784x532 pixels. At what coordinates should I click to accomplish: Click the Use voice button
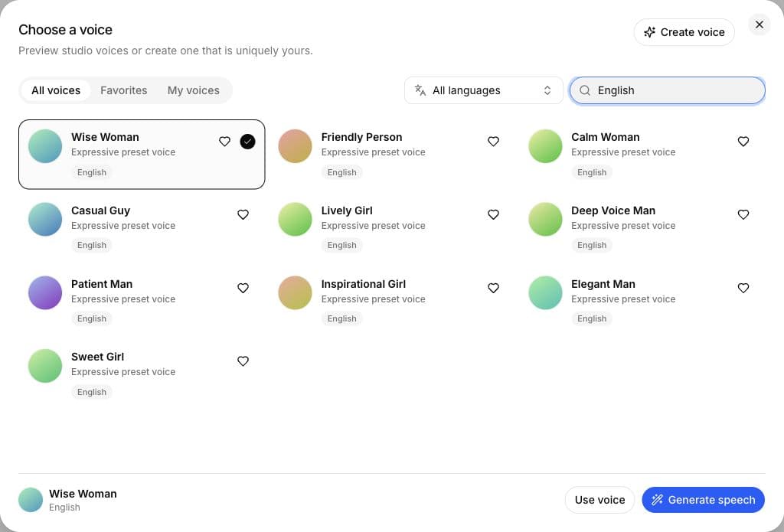[599, 500]
